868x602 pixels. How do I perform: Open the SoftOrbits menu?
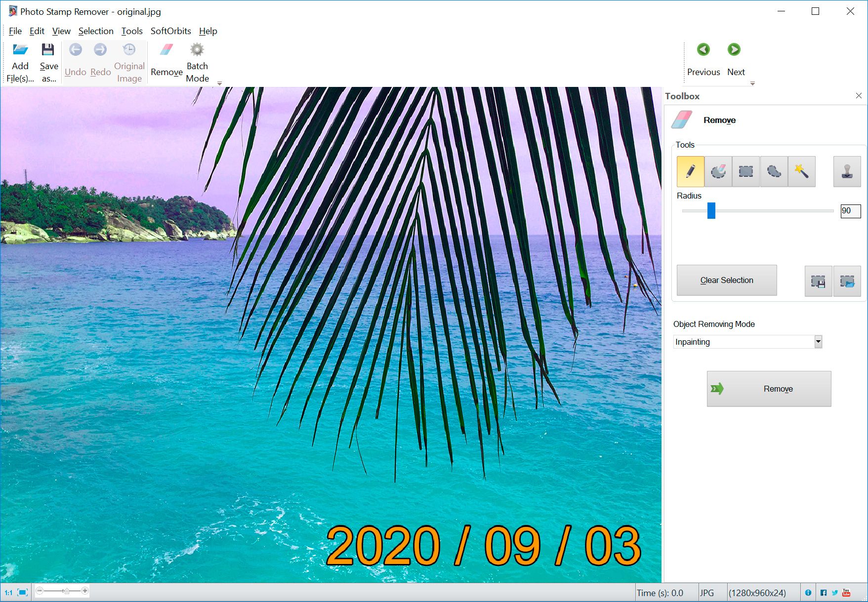point(170,31)
